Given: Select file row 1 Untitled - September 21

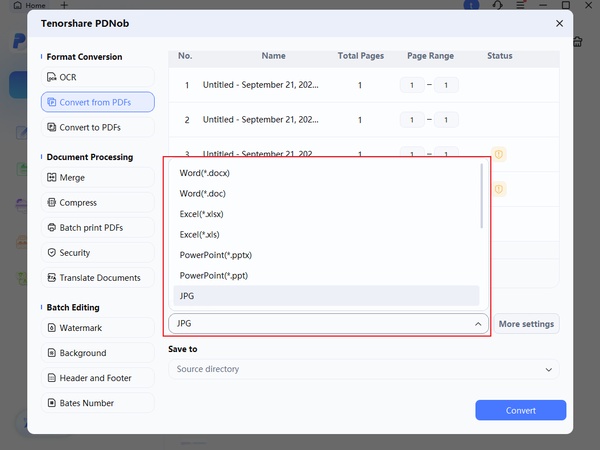Looking at the screenshot, I should [x=364, y=85].
